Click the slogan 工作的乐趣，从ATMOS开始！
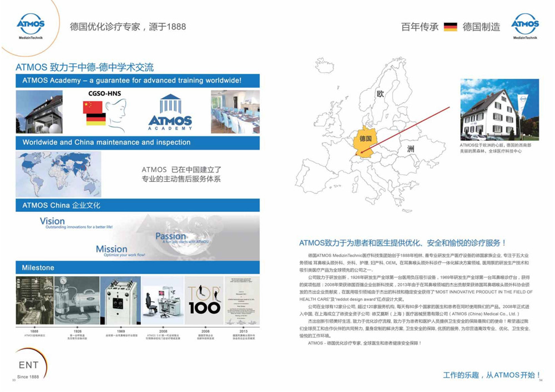 coord(492,375)
